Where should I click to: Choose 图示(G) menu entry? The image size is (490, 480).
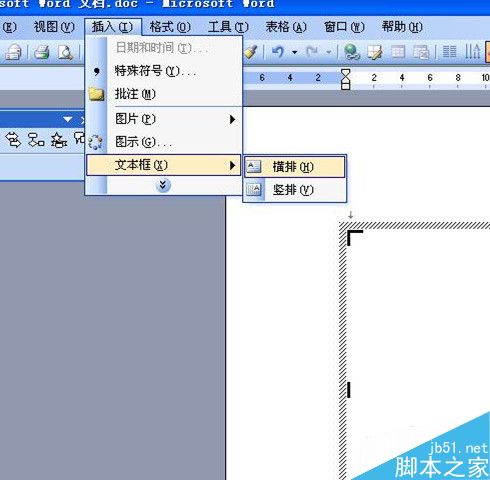[164, 142]
